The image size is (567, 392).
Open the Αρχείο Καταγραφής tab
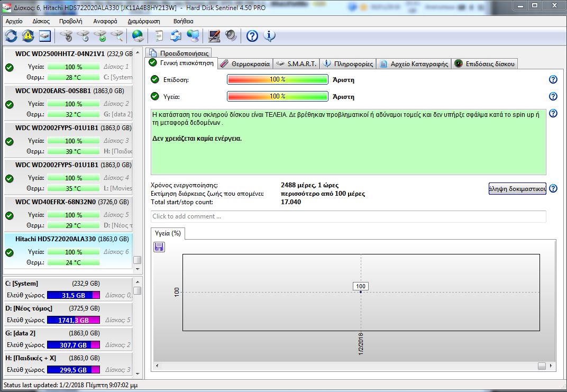pyautogui.click(x=414, y=64)
